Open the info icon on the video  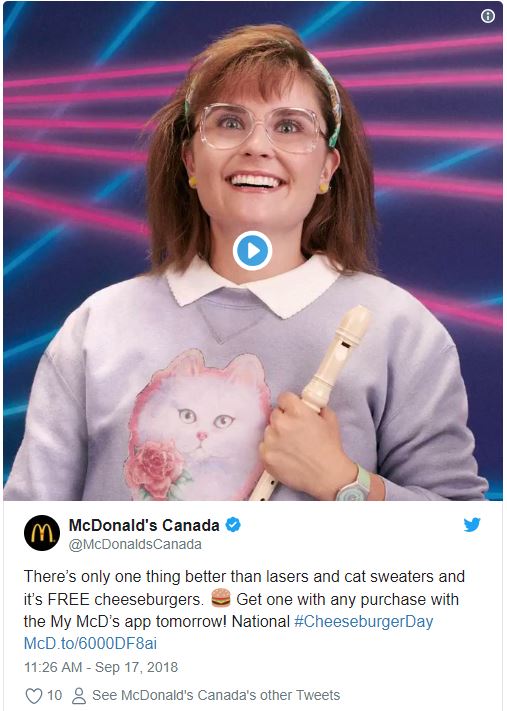(x=488, y=16)
